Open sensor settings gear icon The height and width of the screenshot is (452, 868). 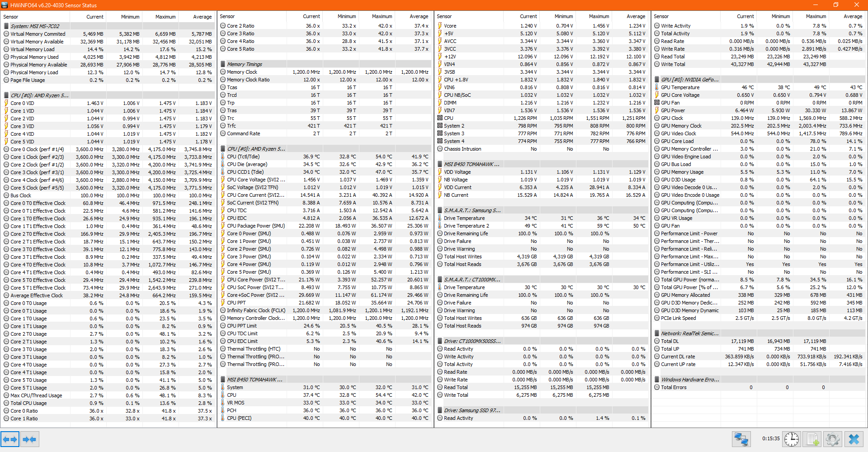[833, 439]
